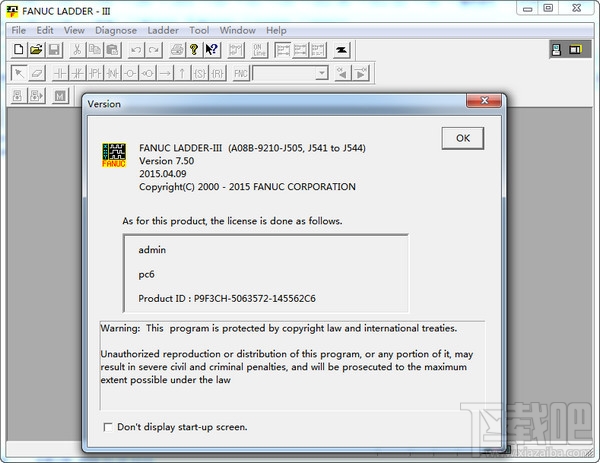The image size is (600, 463).
Task: Open the functional instruction dropdown list
Action: click(322, 73)
